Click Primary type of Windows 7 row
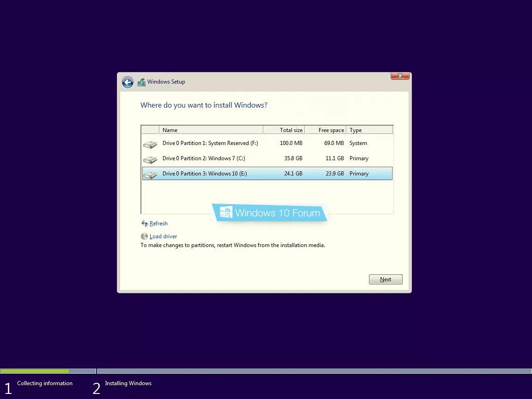This screenshot has width=532, height=399. pos(359,158)
